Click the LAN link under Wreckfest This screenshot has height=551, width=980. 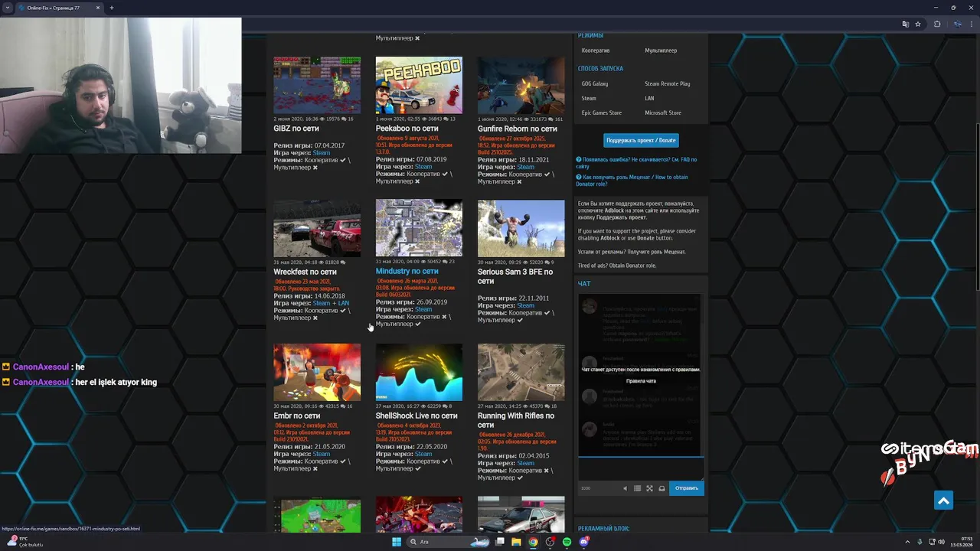click(x=343, y=303)
